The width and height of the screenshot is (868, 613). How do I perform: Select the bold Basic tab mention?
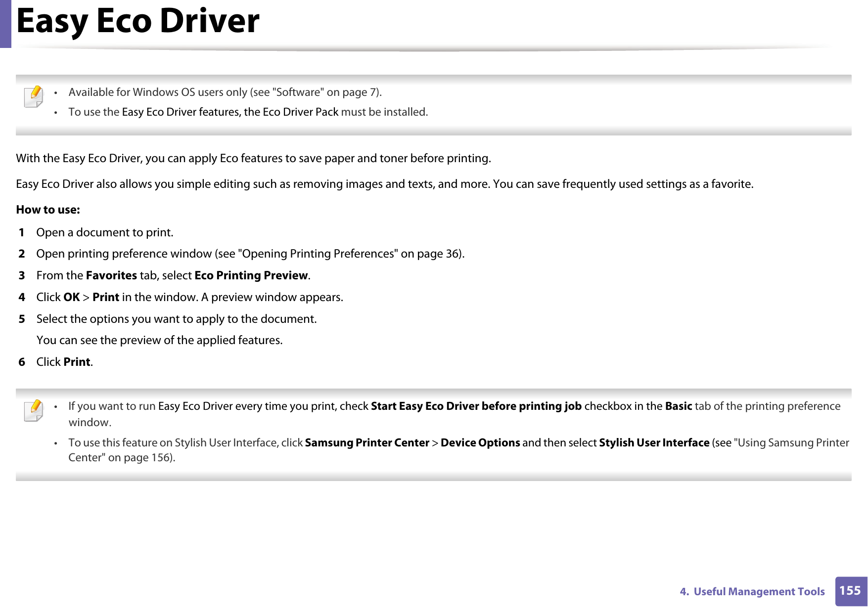679,406
